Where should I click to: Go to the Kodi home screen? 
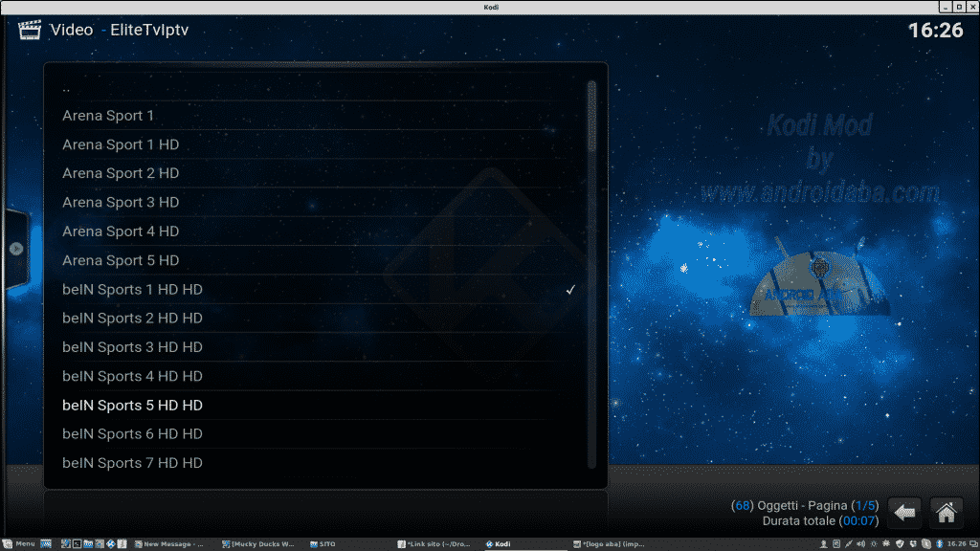pyautogui.click(x=946, y=513)
